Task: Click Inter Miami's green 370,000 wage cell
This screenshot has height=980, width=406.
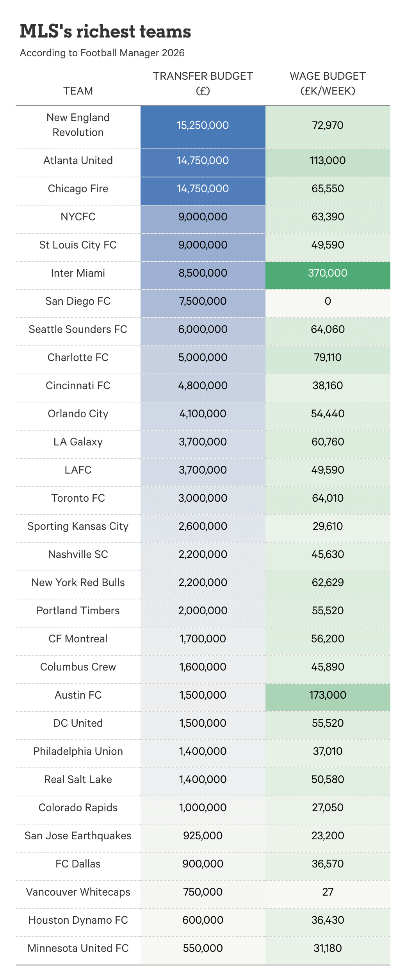Action: coord(328,273)
